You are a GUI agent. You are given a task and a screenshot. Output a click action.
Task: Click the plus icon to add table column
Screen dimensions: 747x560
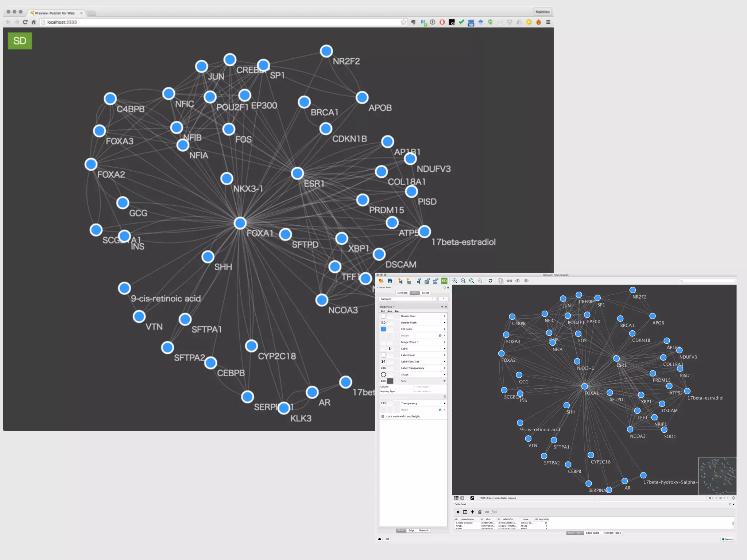(x=472, y=512)
